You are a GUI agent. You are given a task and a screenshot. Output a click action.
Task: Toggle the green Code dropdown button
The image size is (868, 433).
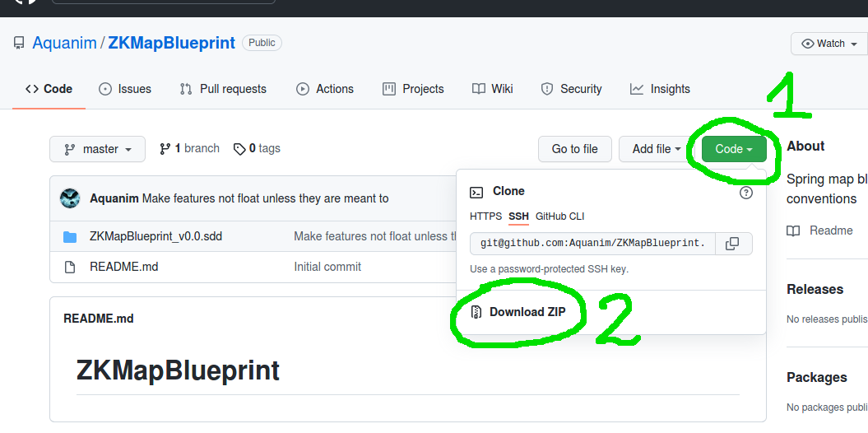734,149
